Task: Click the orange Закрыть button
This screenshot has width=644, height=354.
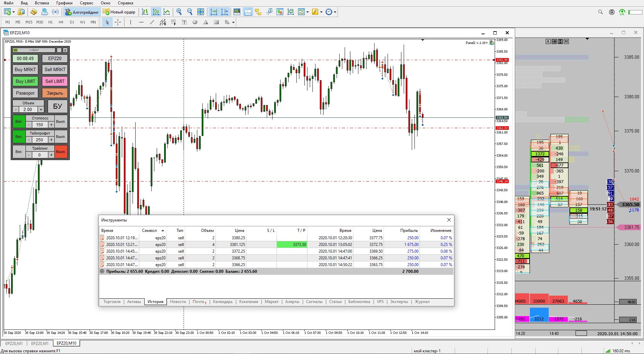Action: point(55,93)
